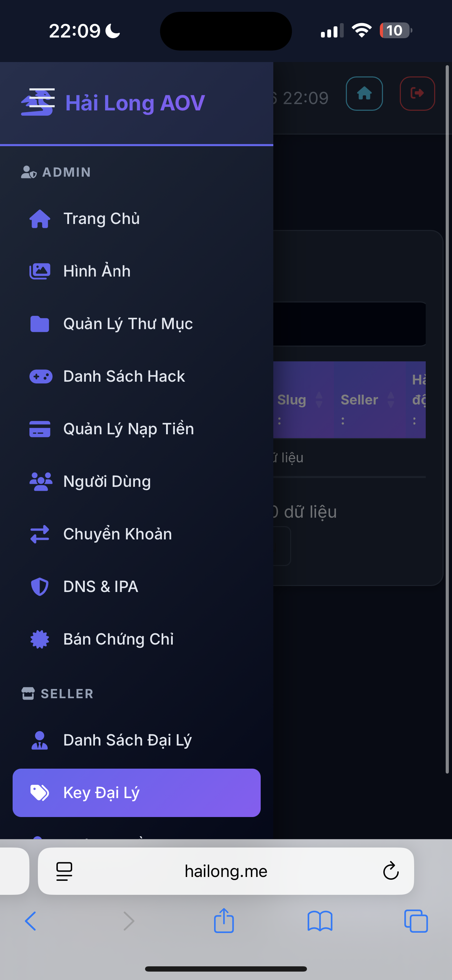Open Trang Chủ menu item
Viewport: 452px width, 980px height.
[101, 219]
